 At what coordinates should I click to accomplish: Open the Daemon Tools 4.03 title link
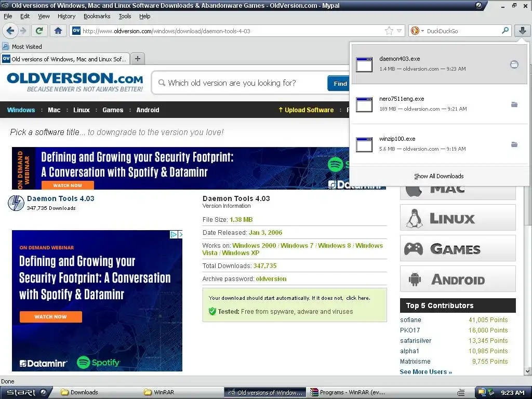click(x=61, y=198)
